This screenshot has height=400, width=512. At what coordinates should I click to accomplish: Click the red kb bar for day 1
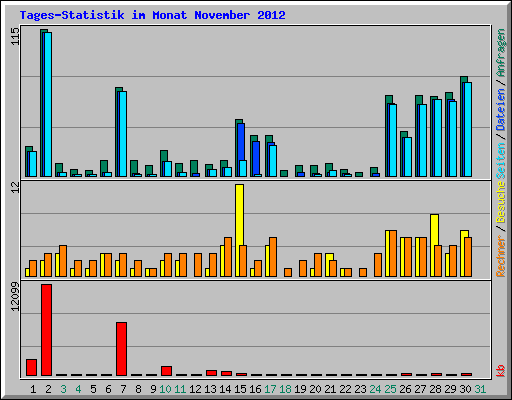click(32, 367)
